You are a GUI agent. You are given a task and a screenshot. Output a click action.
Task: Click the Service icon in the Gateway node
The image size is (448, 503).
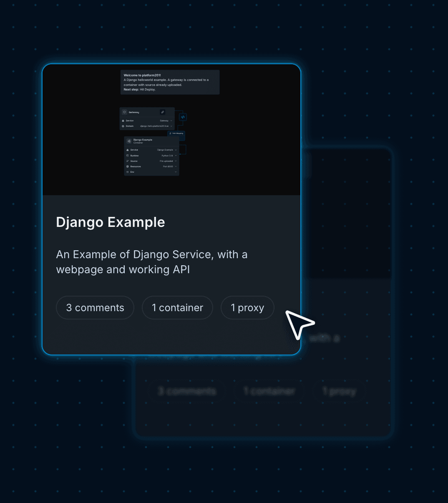pos(123,121)
